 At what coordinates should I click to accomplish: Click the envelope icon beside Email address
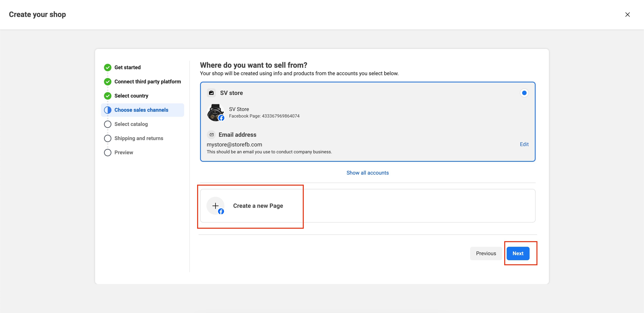[211, 135]
